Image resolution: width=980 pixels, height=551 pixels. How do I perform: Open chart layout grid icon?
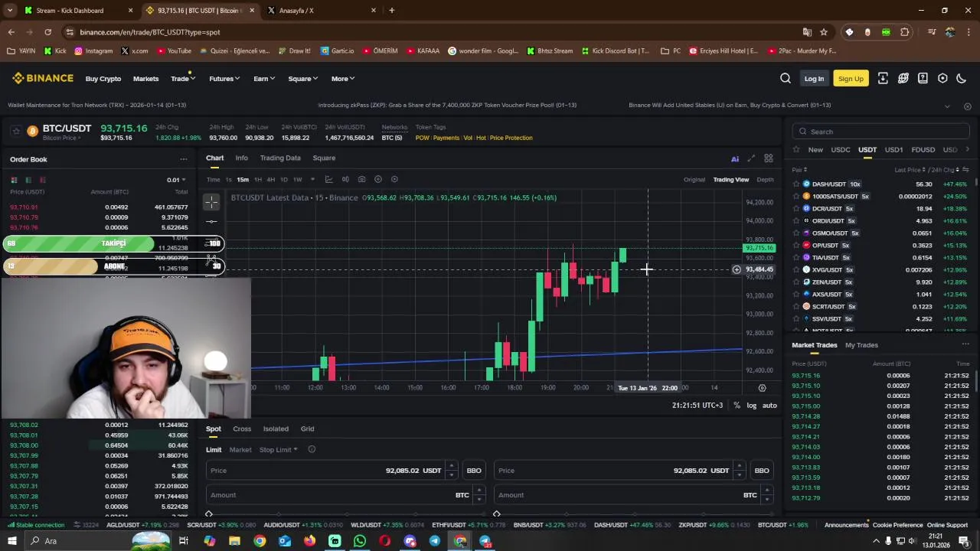point(768,158)
